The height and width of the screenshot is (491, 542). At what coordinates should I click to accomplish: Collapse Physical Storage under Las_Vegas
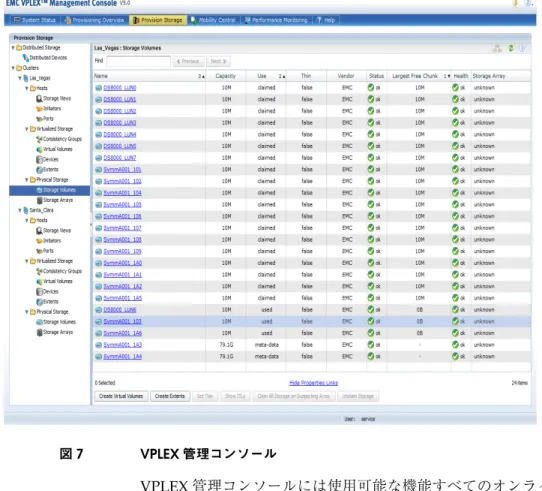[27, 180]
